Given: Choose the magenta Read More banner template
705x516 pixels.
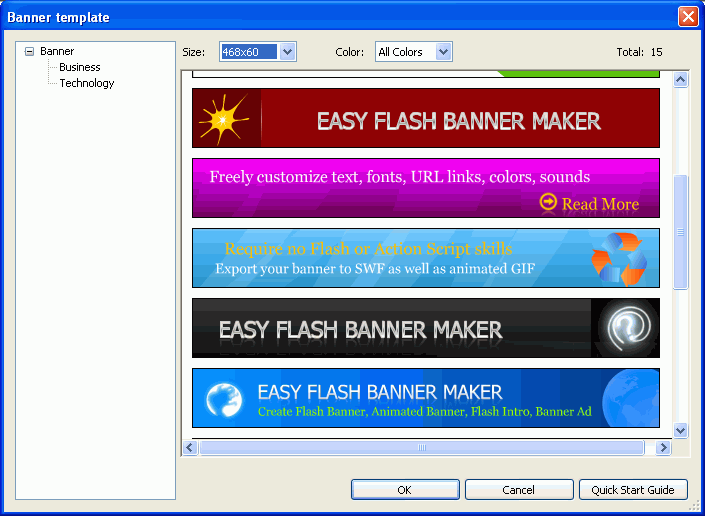Looking at the screenshot, I should click(x=426, y=188).
